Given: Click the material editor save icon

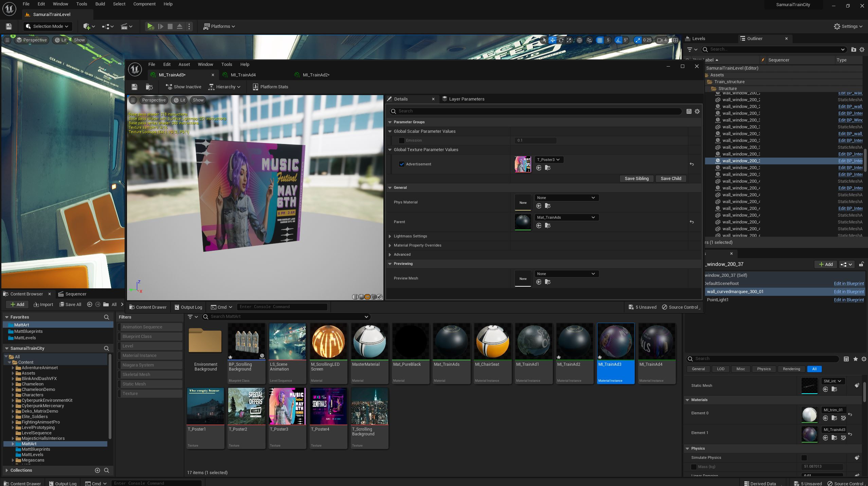Looking at the screenshot, I should coord(134,87).
